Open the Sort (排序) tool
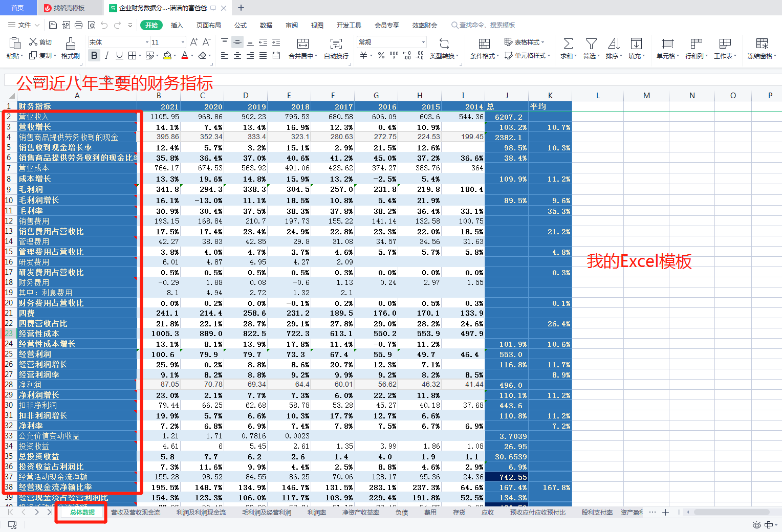The image size is (782, 532). [613, 49]
